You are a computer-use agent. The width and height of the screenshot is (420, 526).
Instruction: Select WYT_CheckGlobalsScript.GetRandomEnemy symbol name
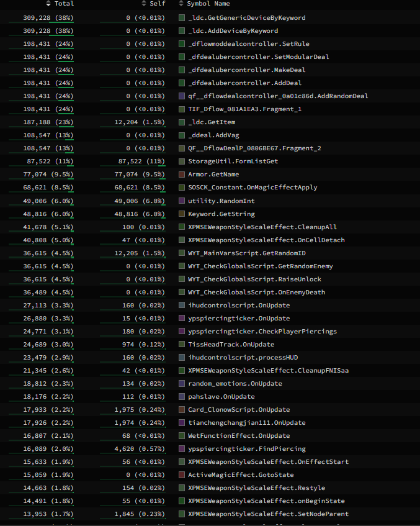(x=261, y=266)
